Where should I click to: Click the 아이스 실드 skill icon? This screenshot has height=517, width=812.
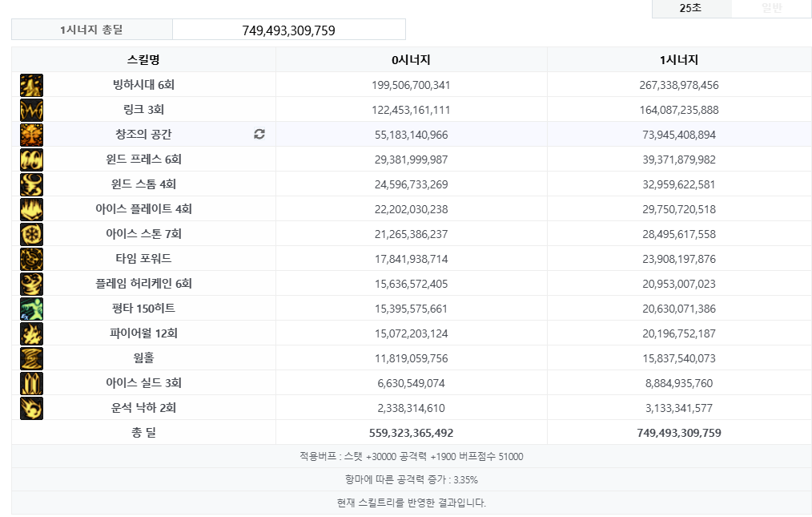click(x=31, y=383)
